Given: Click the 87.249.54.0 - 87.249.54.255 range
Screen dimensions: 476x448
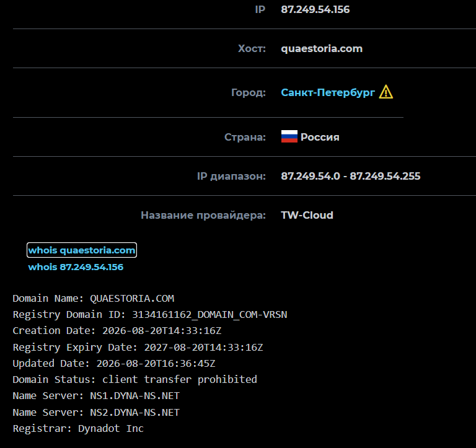Looking at the screenshot, I should click(x=351, y=176).
